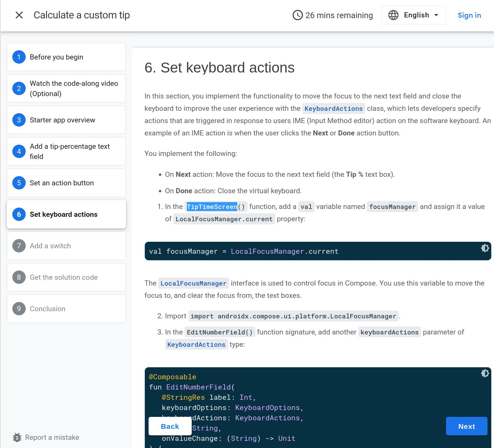Screen dimensions: 494x448
Task: Click the step 1 numbered circle badge
Action: (x=19, y=57)
